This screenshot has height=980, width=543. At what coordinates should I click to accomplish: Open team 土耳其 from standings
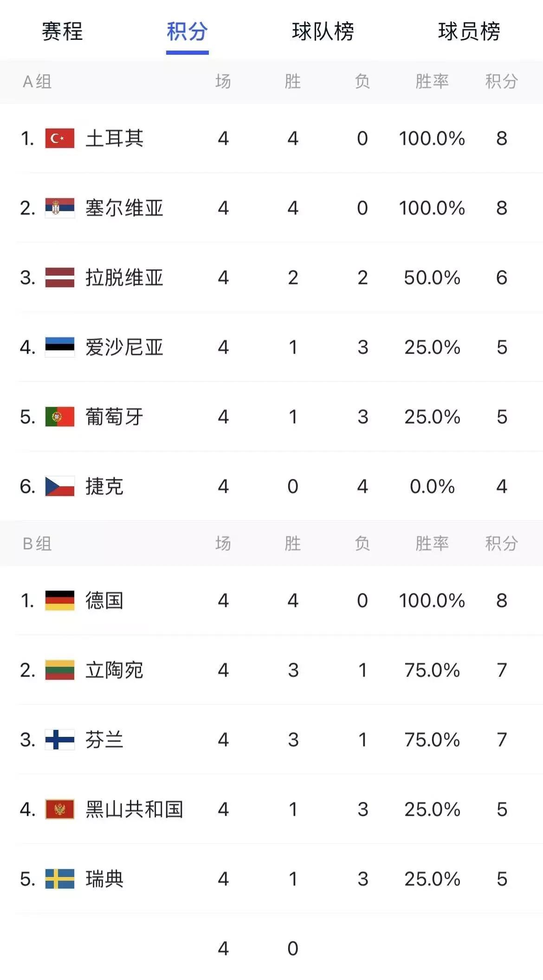271,138
